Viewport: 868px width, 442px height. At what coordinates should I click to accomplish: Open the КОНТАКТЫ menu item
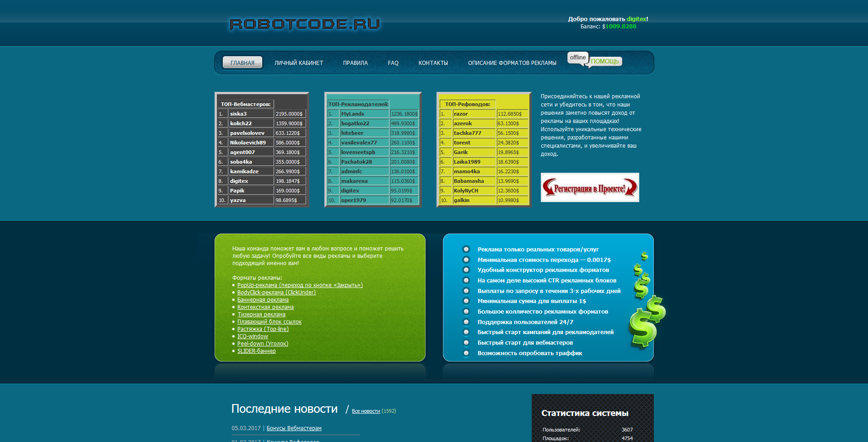(433, 63)
